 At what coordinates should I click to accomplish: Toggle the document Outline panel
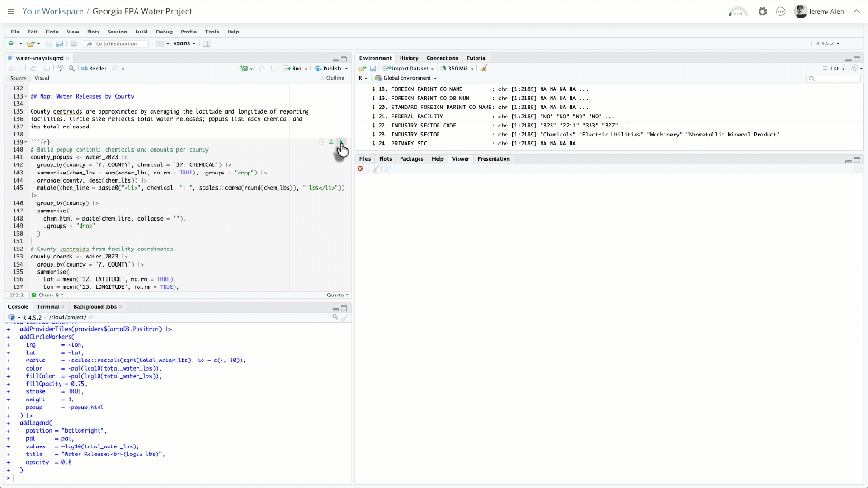pos(335,78)
